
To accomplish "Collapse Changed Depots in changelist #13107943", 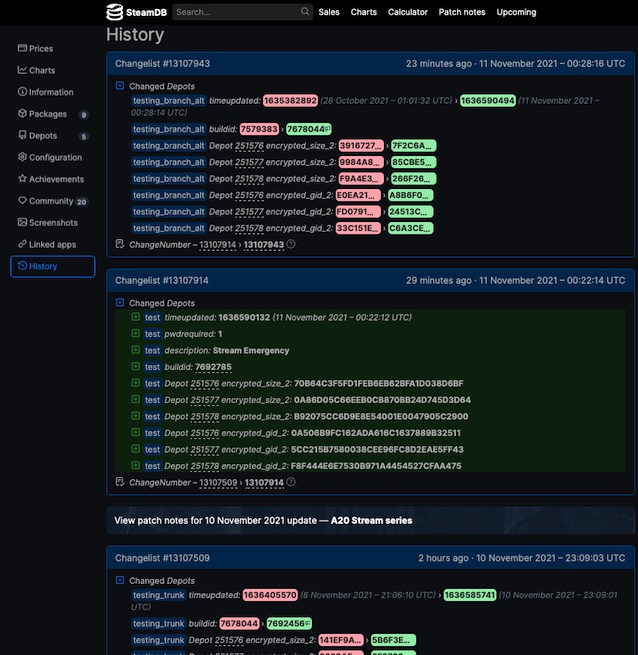I will 120,86.
